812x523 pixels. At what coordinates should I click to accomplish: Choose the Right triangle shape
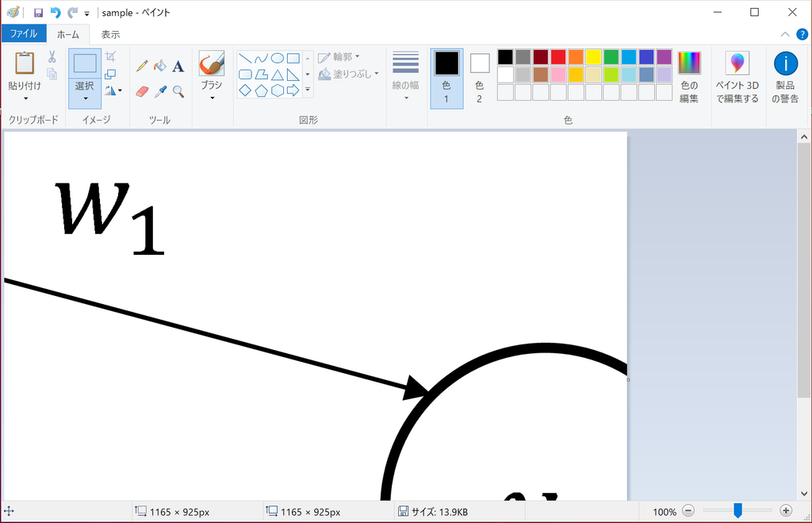tap(293, 75)
